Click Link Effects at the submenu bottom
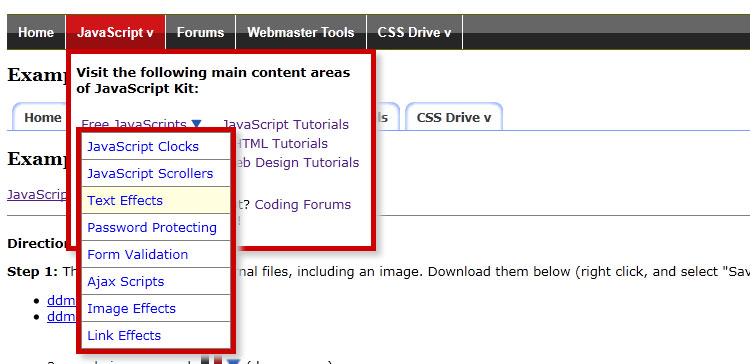 [x=156, y=335]
